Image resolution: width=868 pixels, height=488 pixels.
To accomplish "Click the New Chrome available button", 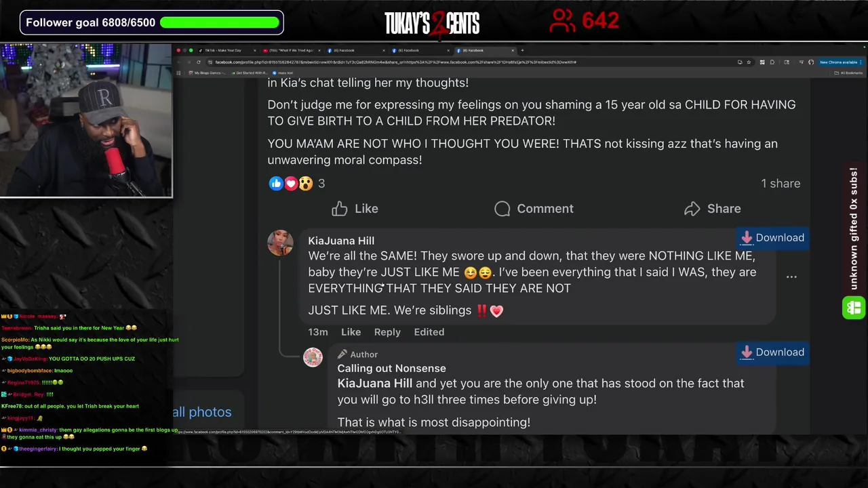I will click(x=839, y=62).
